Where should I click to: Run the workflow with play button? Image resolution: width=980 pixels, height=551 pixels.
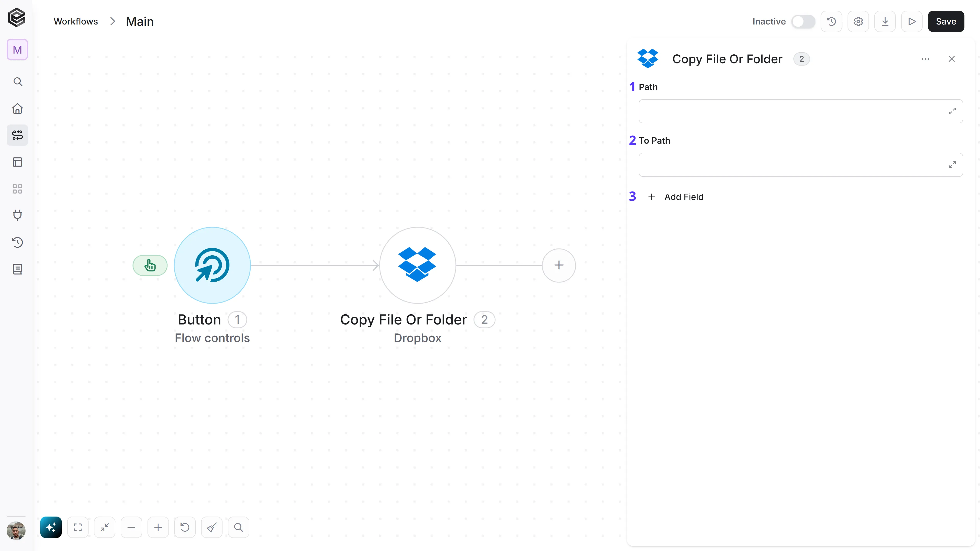click(x=912, y=22)
